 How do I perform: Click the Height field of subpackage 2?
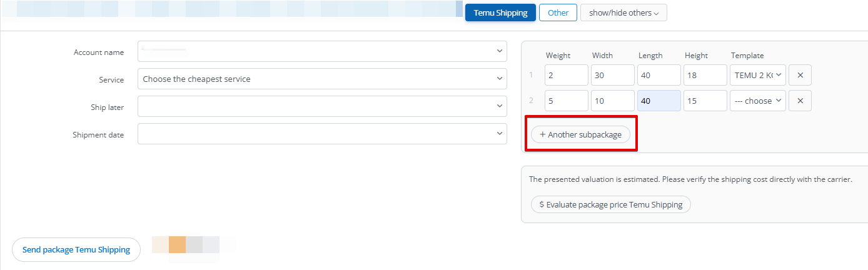705,101
